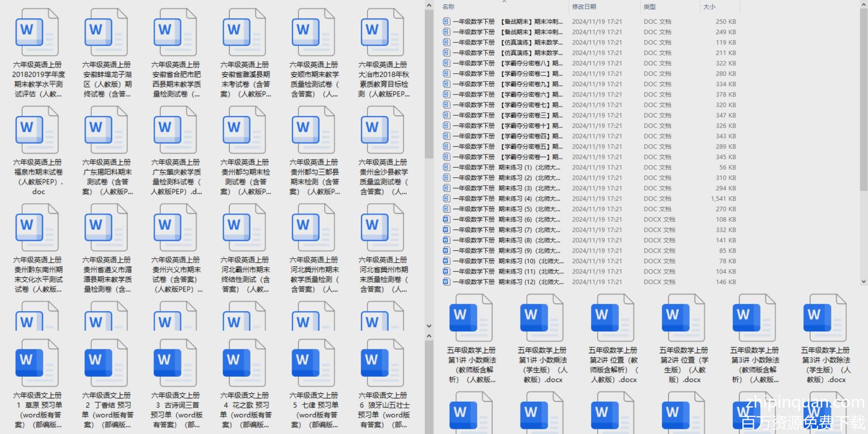Select the 期末练习 (8) file name

coord(506,240)
